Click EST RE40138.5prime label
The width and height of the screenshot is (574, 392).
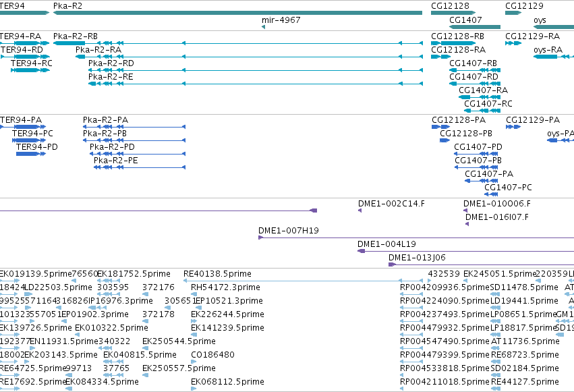217,274
